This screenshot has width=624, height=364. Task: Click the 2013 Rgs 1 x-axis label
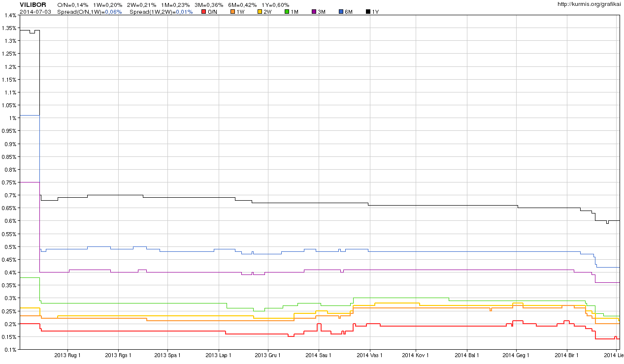click(118, 355)
